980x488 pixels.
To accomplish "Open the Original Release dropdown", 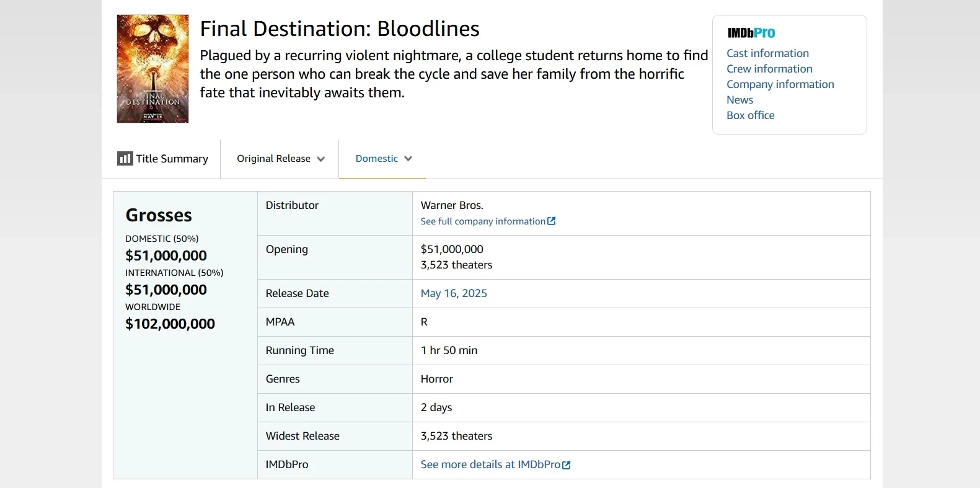I will 273,159.
